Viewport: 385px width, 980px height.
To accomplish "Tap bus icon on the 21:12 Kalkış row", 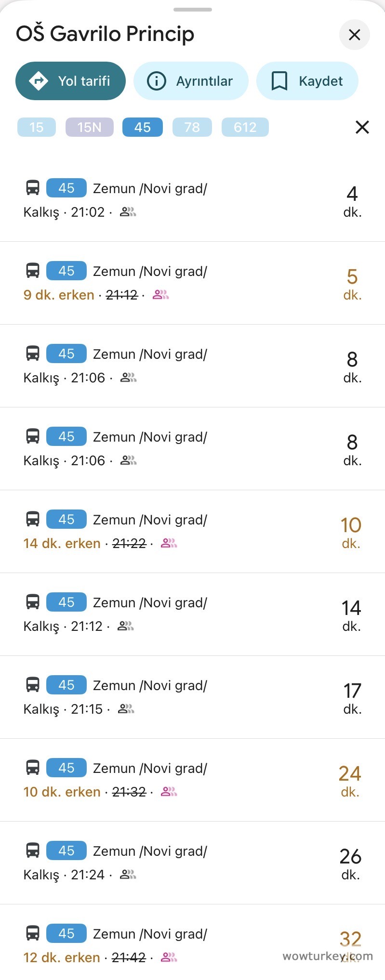I will (33, 602).
